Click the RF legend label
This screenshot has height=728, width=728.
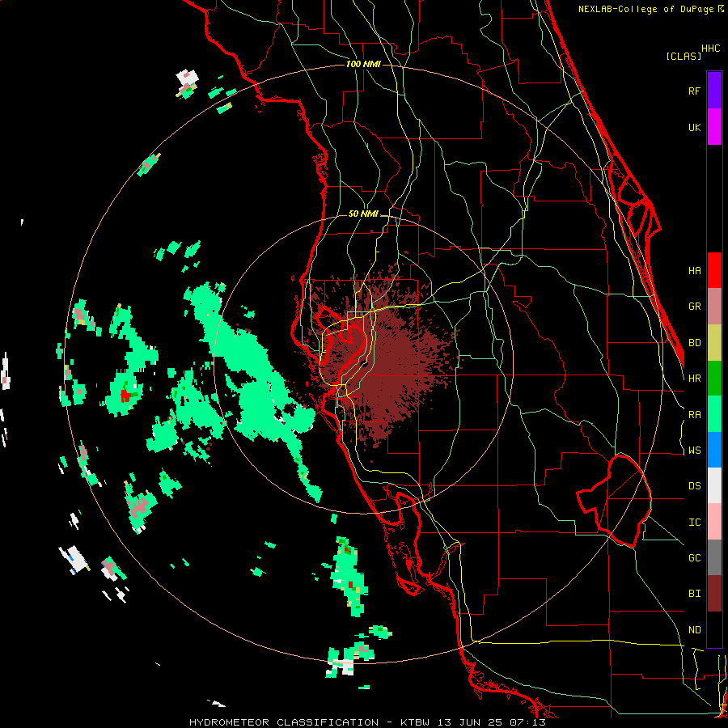point(695,91)
